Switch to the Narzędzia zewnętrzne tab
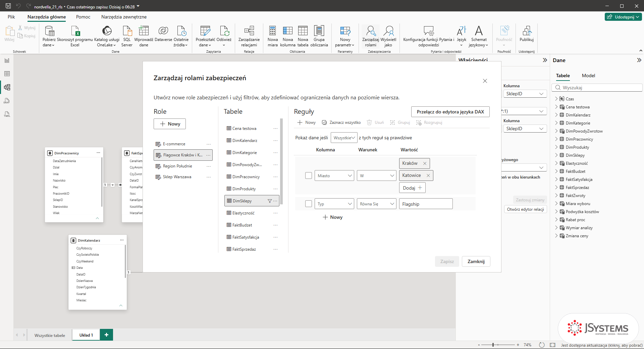The image size is (644, 349). click(x=124, y=17)
